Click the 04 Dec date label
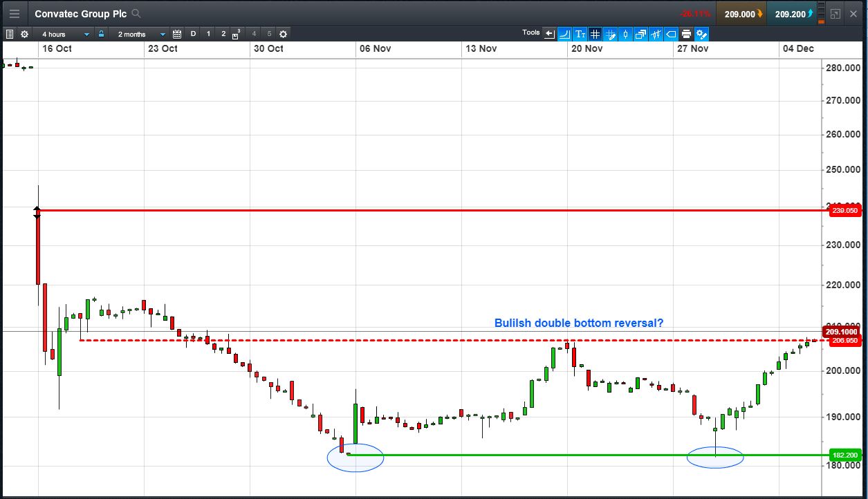This screenshot has height=499, width=868. [798, 48]
